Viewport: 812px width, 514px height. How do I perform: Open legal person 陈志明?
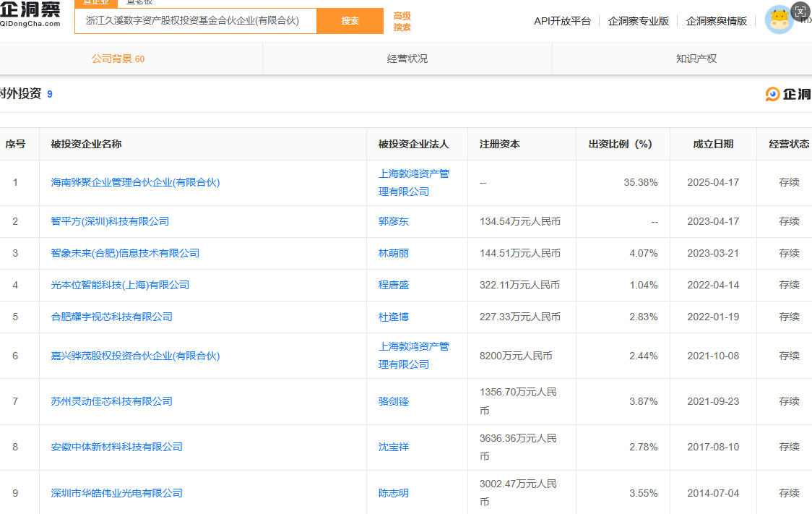(x=394, y=493)
